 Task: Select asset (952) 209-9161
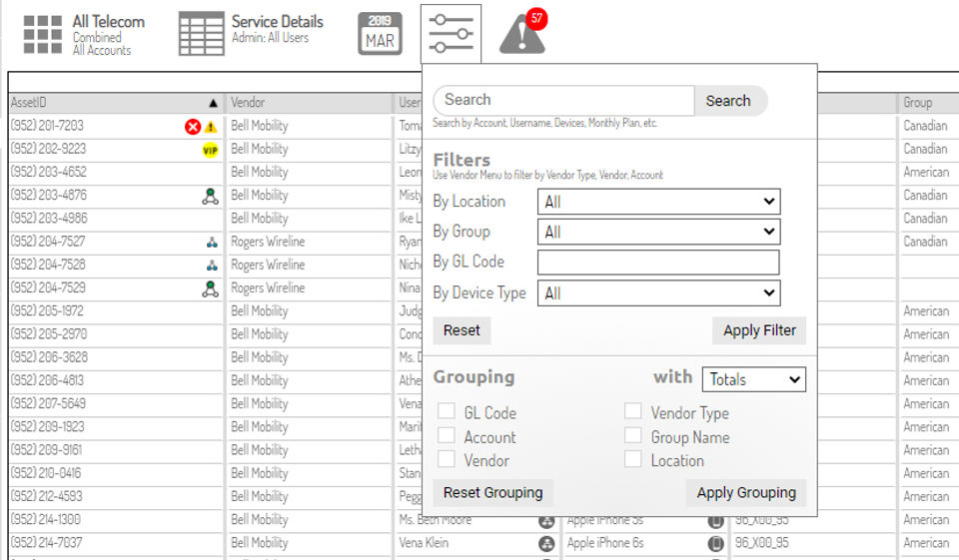coord(47,450)
